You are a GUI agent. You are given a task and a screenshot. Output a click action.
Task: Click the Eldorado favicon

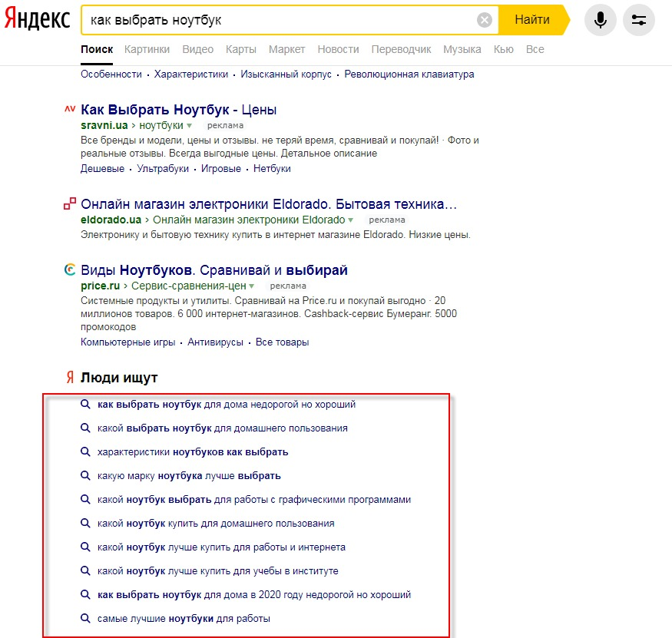coord(70,203)
